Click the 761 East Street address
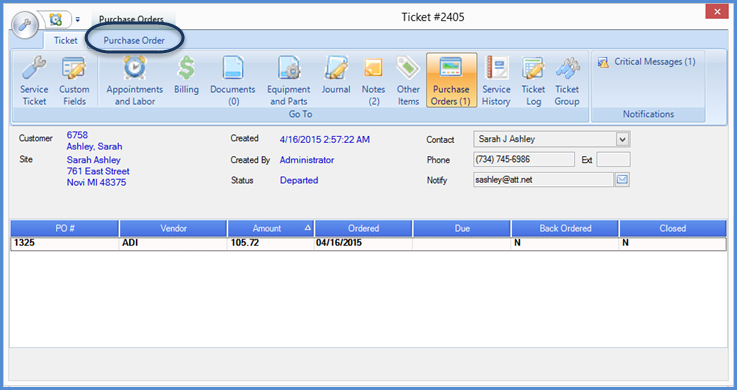This screenshot has height=390, width=737. click(98, 172)
